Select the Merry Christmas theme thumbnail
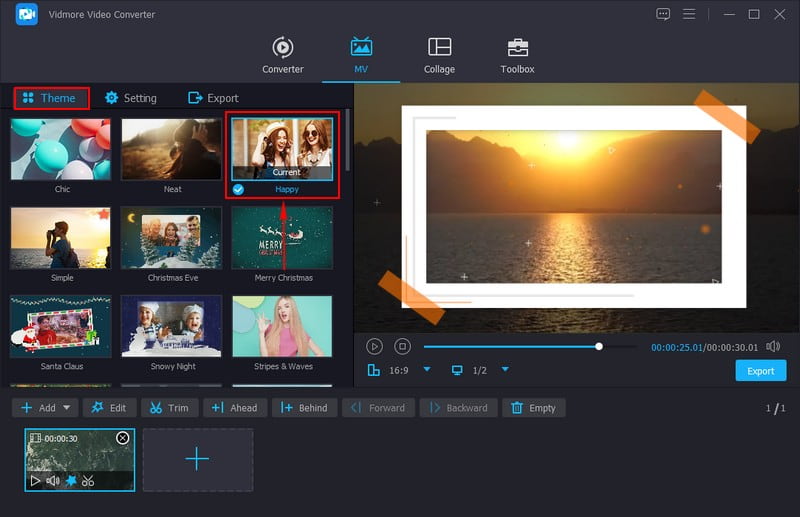800x517 pixels. 282,238
